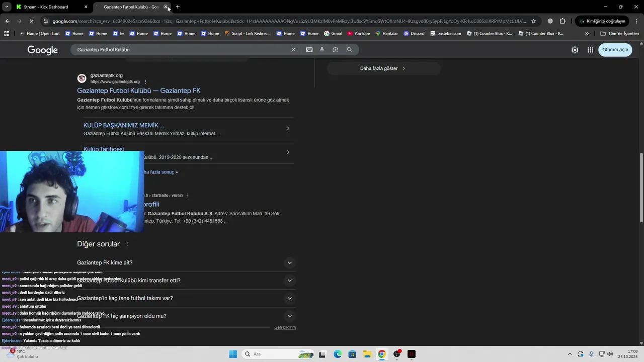Viewport: 644px width, 362px height.
Task: Open Gaziantep Futbol Kulübü — Gaziantep FK result
Action: pyautogui.click(x=139, y=91)
